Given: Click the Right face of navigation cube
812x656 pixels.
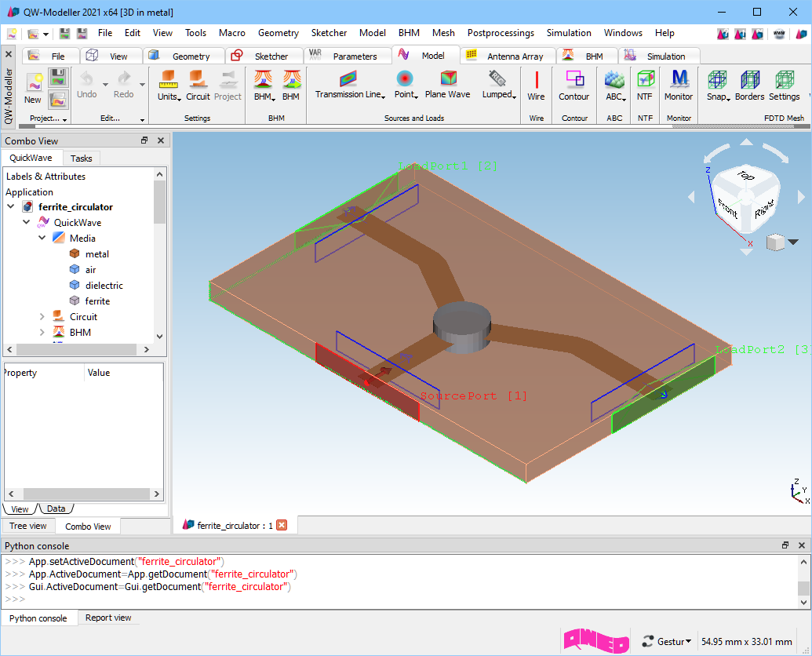Looking at the screenshot, I should pyautogui.click(x=764, y=208).
